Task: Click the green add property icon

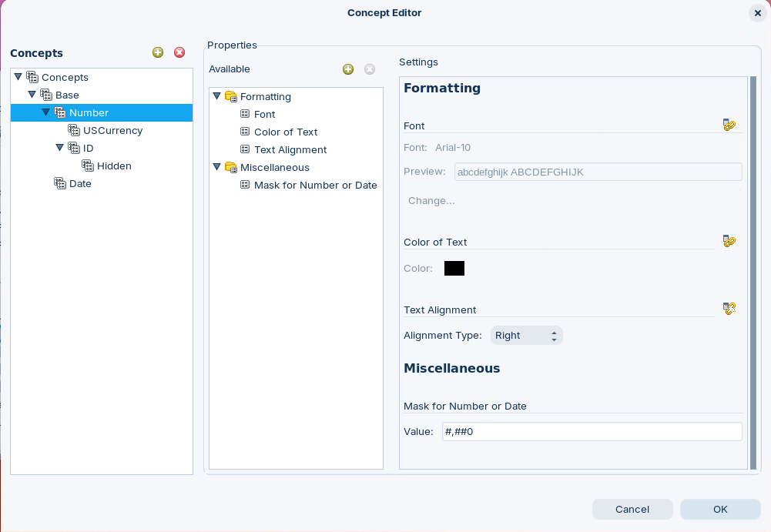Action: 348,69
